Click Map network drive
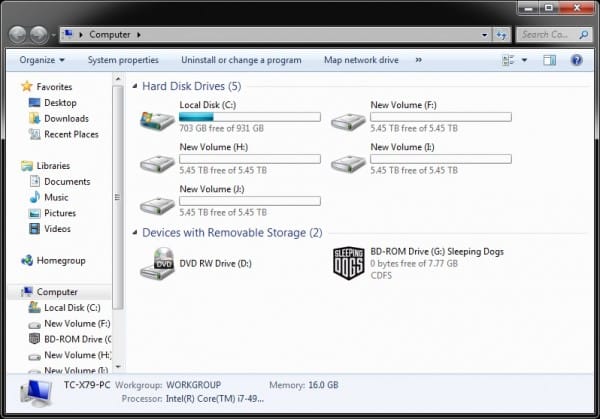Viewport: 600px width, 419px height. click(361, 60)
